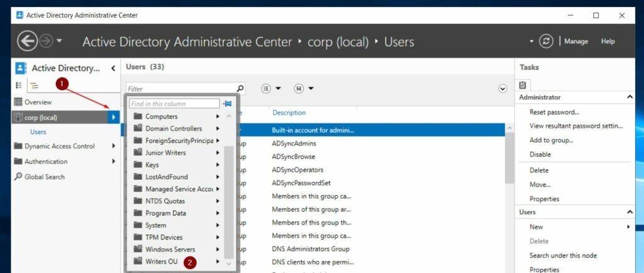Pin the column popup with pin icon

pyautogui.click(x=227, y=104)
